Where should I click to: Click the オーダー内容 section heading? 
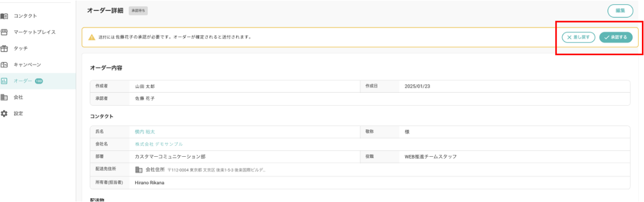(106, 68)
